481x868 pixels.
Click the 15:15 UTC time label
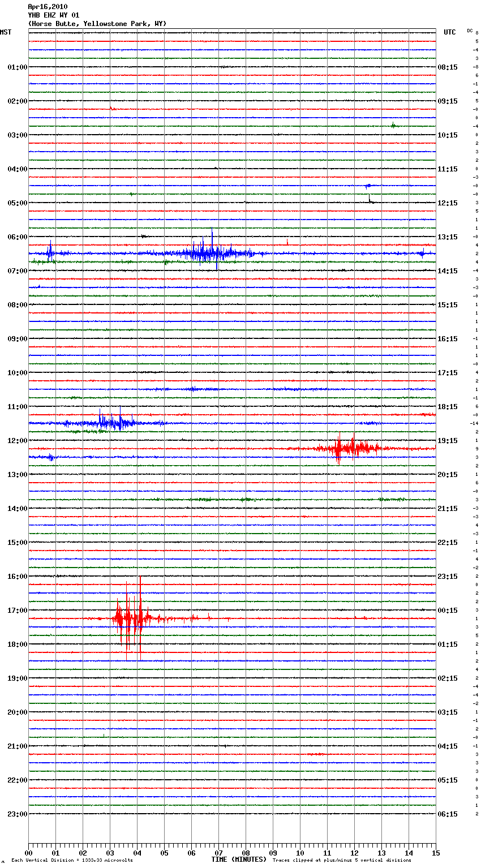point(448,305)
